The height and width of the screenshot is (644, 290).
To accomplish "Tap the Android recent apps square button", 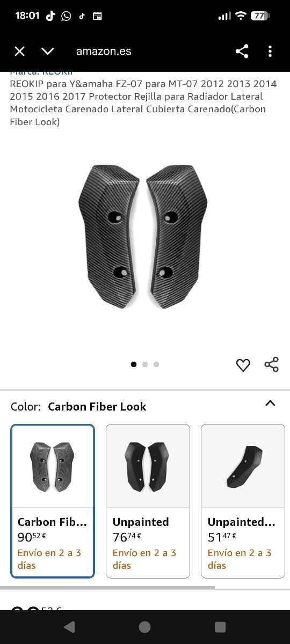I will pyautogui.click(x=220, y=627).
